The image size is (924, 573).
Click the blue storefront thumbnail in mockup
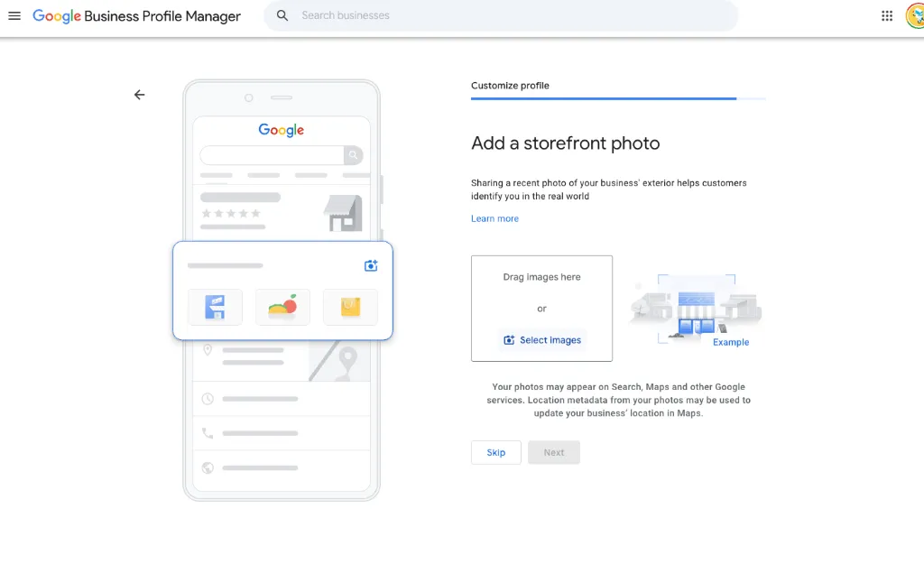(x=215, y=307)
